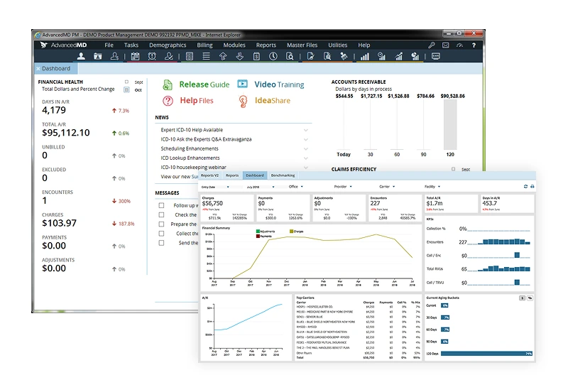568x392 pixels.
Task: Open the plain bar chart toolbar icon
Action: click(x=365, y=56)
